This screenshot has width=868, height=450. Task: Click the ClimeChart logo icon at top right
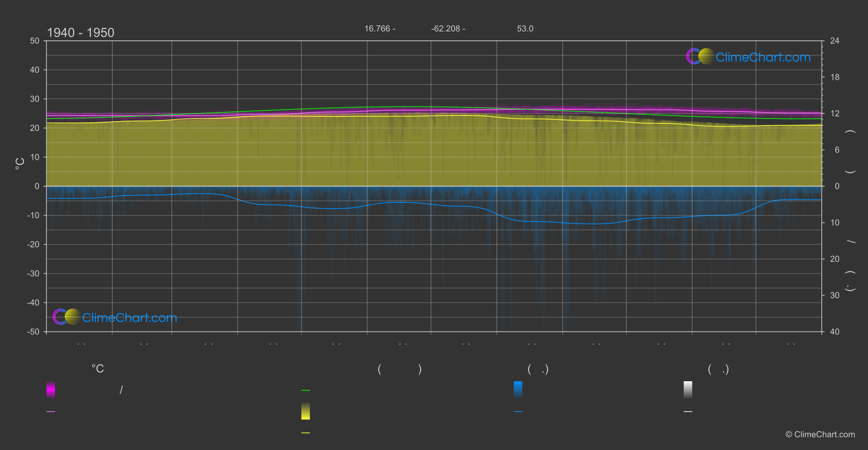click(700, 57)
